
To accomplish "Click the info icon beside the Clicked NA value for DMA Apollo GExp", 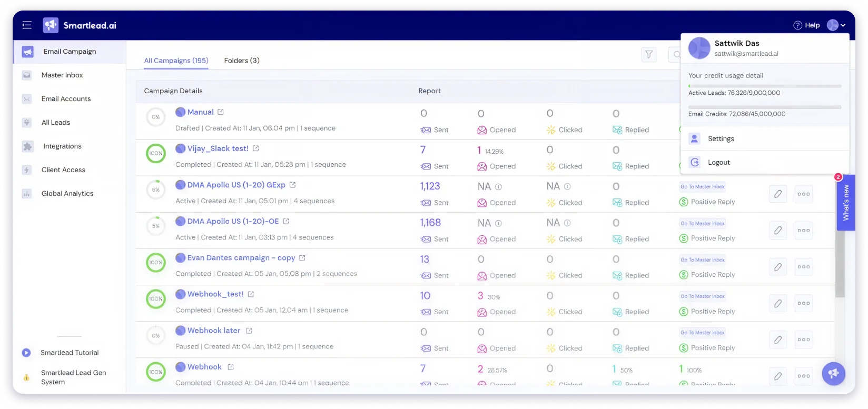I will [567, 186].
